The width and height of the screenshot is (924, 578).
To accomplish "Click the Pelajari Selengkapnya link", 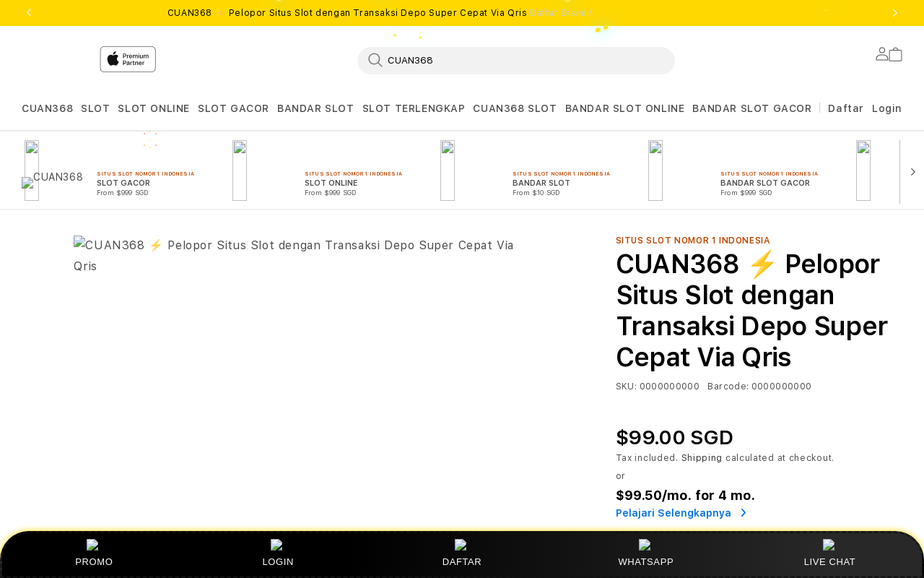I will [674, 513].
